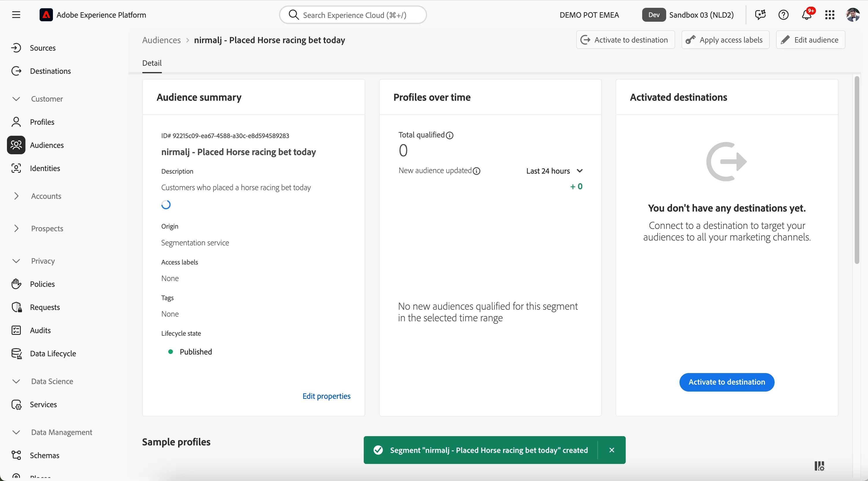The image size is (868, 481).
Task: Click Apply access labels button
Action: pyautogui.click(x=725, y=40)
